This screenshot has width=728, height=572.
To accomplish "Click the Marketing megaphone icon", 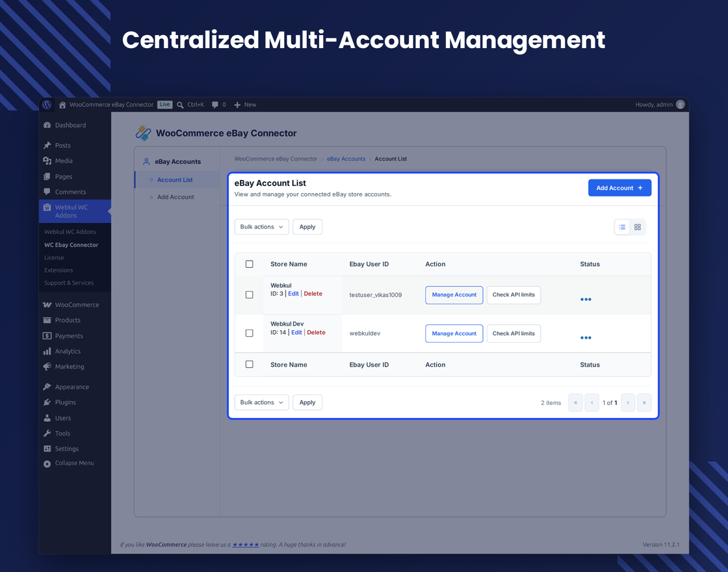I will pyautogui.click(x=47, y=367).
